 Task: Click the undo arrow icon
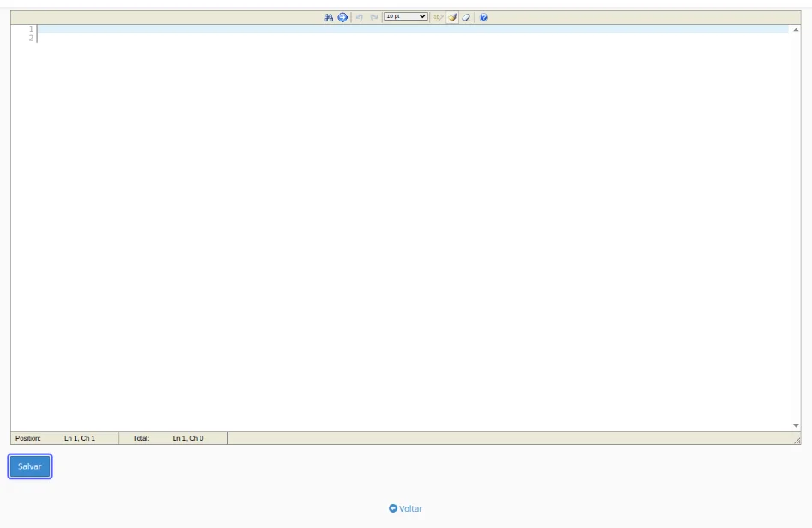pos(360,18)
